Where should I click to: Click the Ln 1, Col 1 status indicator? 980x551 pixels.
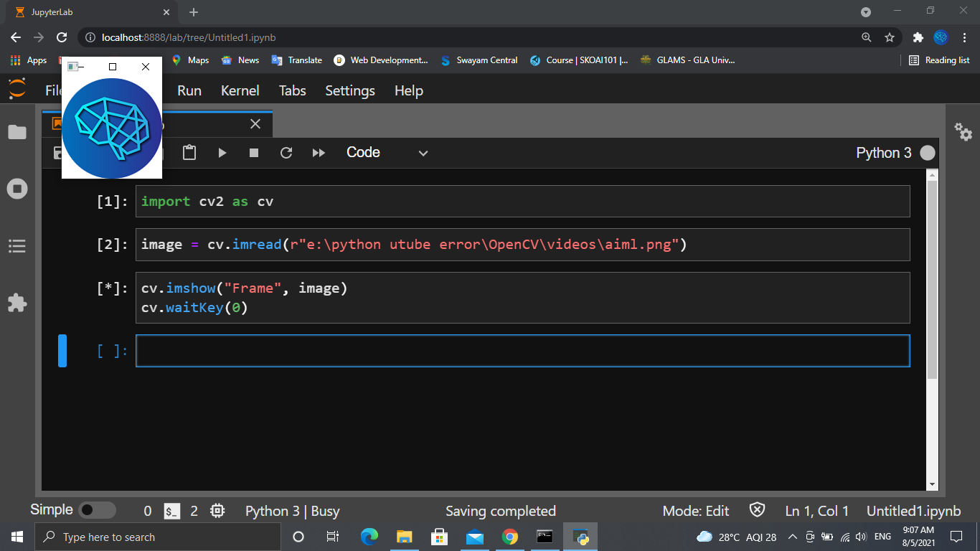coord(816,511)
